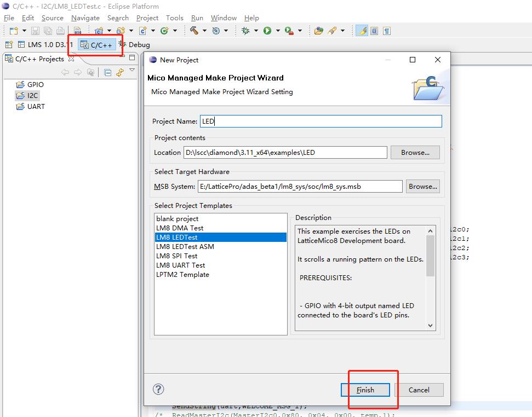532x417 pixels.
Task: Click the Location path input field
Action: pos(285,153)
